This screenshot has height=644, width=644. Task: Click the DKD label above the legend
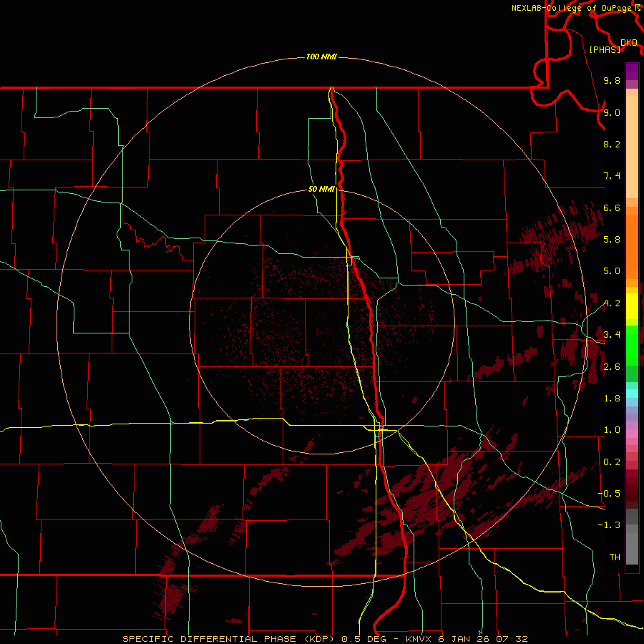[628, 43]
